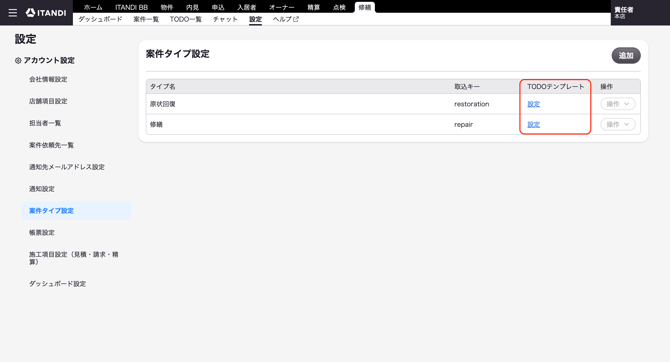The width and height of the screenshot is (670, 362).
Task: Open the チャット sub-tab
Action: coord(225,19)
